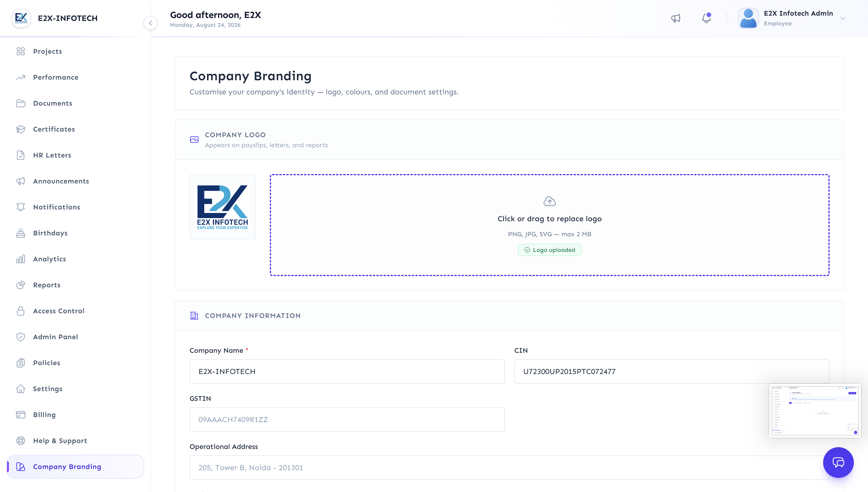This screenshot has height=492, width=868.
Task: Click the floating page preview thumbnail
Action: (x=815, y=411)
